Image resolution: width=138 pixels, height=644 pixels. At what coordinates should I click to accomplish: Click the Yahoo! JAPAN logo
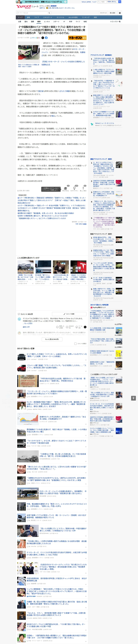pyautogui.click(x=24, y=7)
